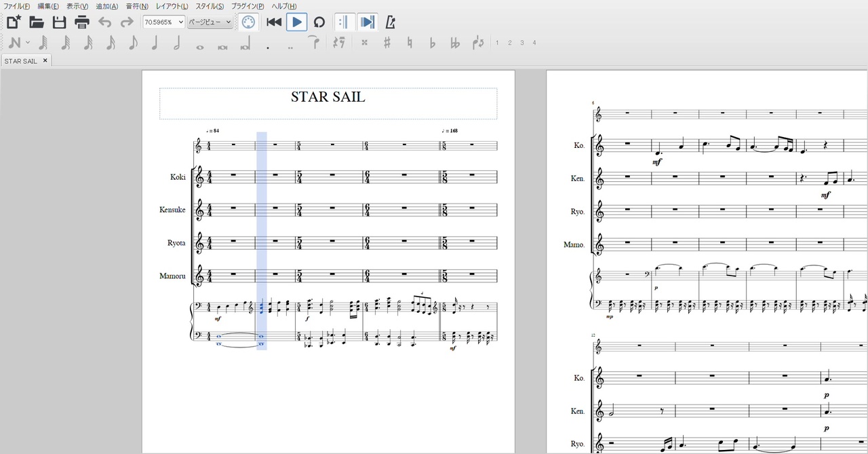The height and width of the screenshot is (454, 868).
Task: Open the 音符 menu
Action: 137,6
